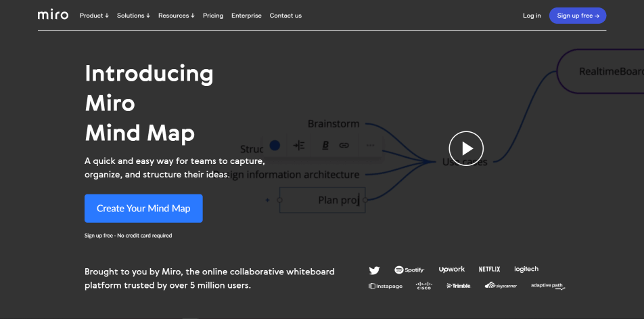Click the Netflix logo
644x319 pixels.
(x=489, y=270)
